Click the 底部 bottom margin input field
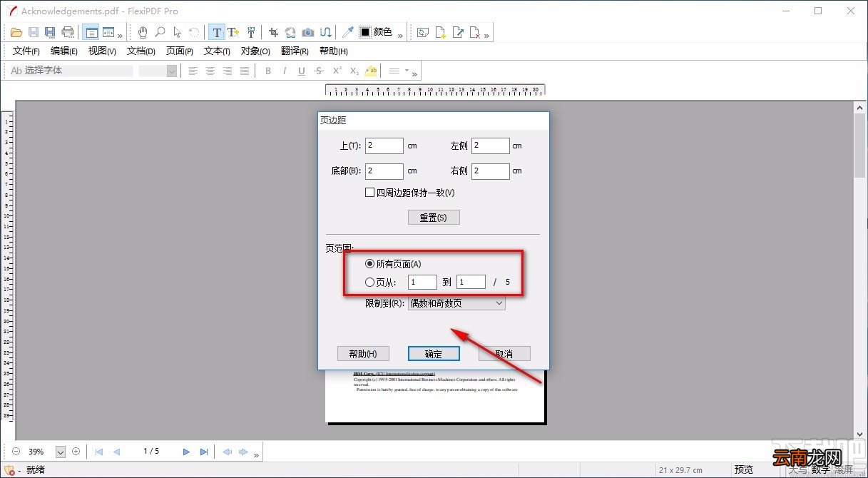Viewport: 868px width, 478px height. click(x=384, y=171)
